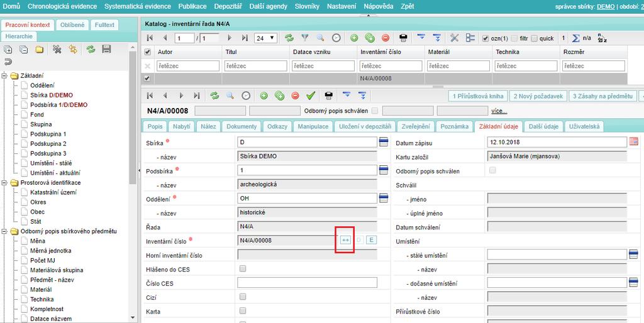The height and width of the screenshot is (323, 644).
Task: Open calendar for Datum zápisu
Action: pos(634,141)
